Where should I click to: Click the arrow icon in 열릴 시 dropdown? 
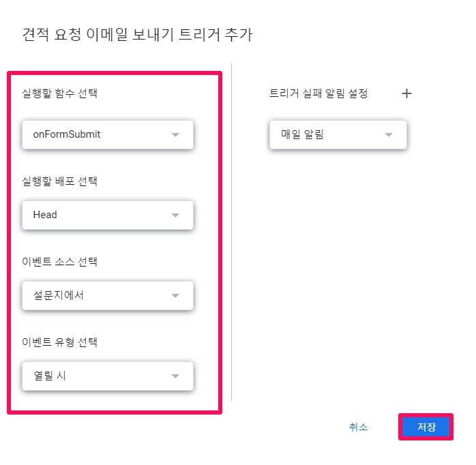(175, 376)
